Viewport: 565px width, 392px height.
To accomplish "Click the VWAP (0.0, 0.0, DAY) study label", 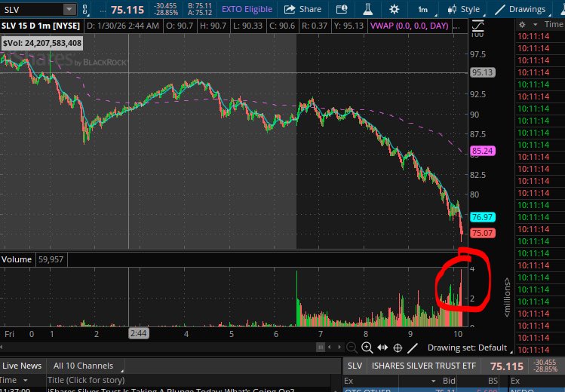I will coord(410,26).
